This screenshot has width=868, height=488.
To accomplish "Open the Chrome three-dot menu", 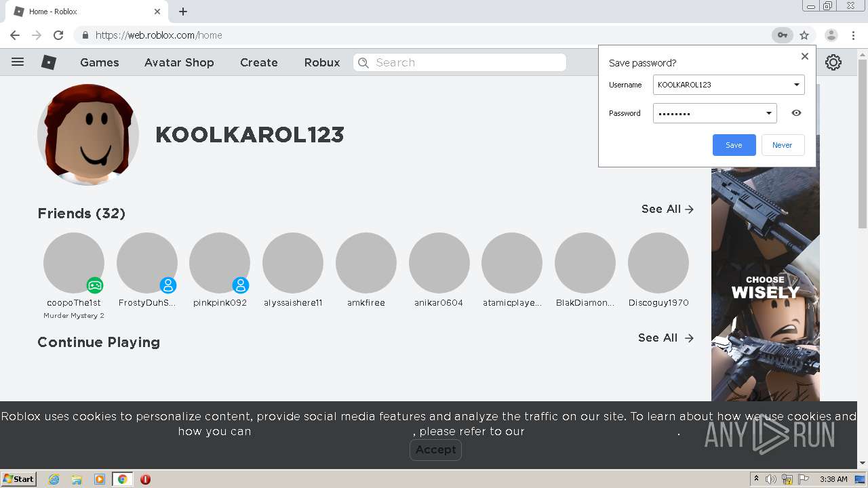I will click(x=853, y=35).
